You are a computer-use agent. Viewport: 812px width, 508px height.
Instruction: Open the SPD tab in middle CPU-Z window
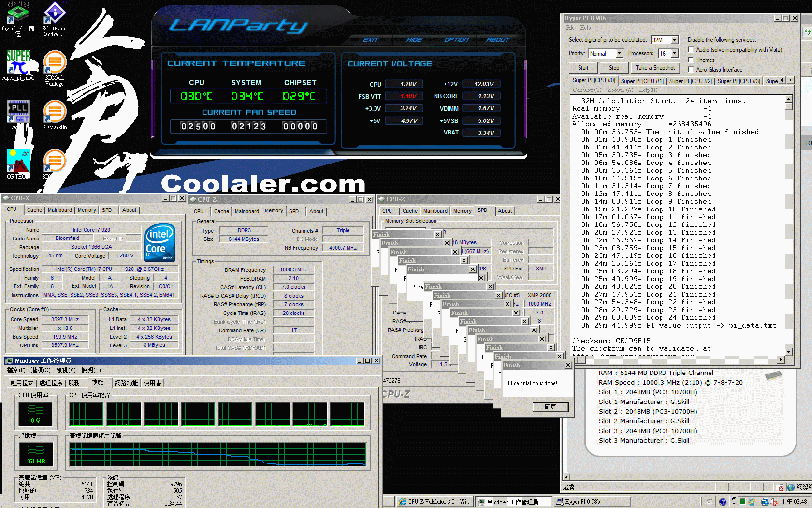pyautogui.click(x=294, y=211)
